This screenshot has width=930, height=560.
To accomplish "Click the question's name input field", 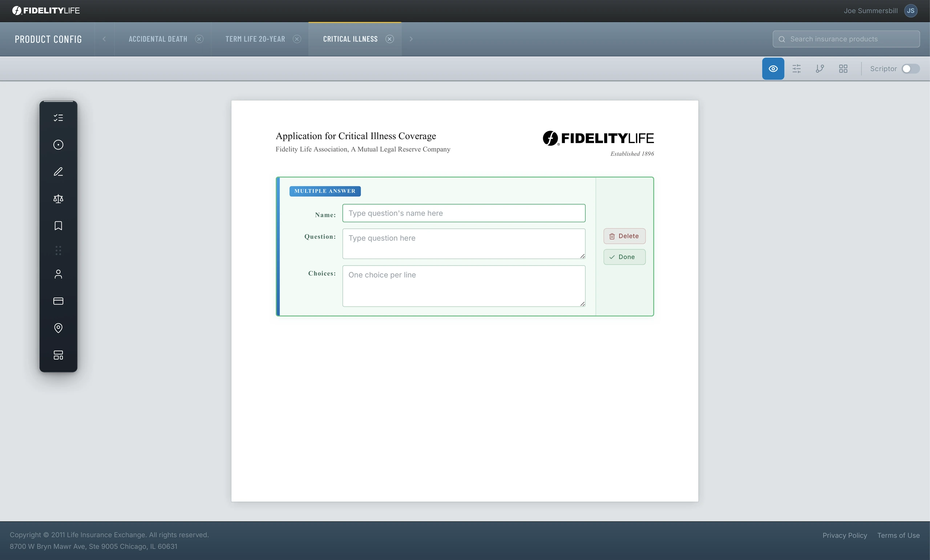I will pos(464,213).
